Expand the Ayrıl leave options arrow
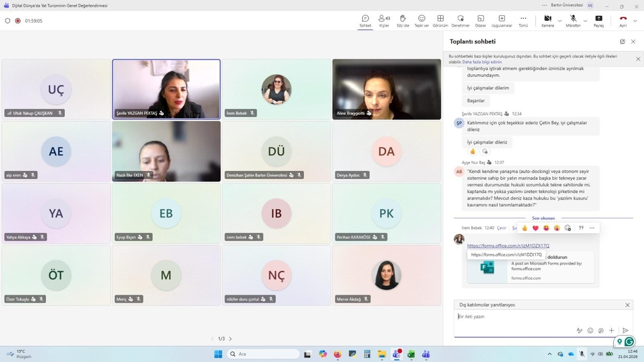This screenshot has height=362, width=644. click(x=635, y=21)
